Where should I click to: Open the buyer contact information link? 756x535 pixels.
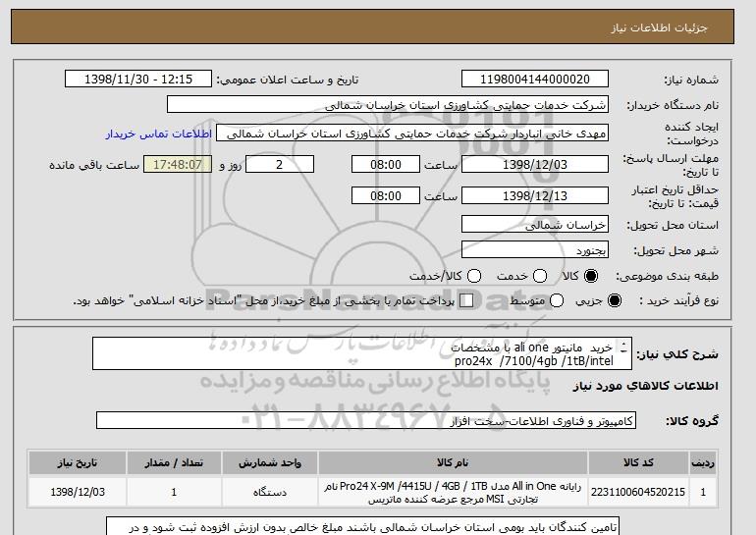[x=159, y=134]
